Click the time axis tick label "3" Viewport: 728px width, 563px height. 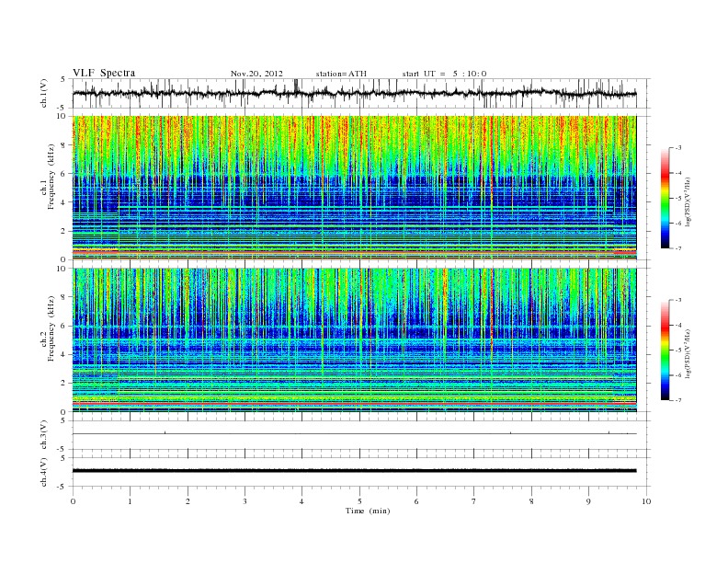coord(245,501)
